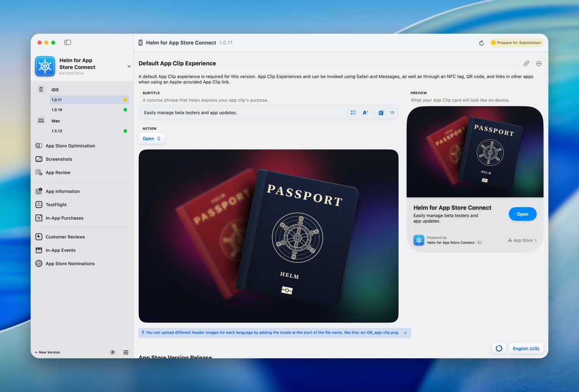The image size is (579, 392).
Task: Click the Helm app icon in sidebar
Action: (45, 67)
